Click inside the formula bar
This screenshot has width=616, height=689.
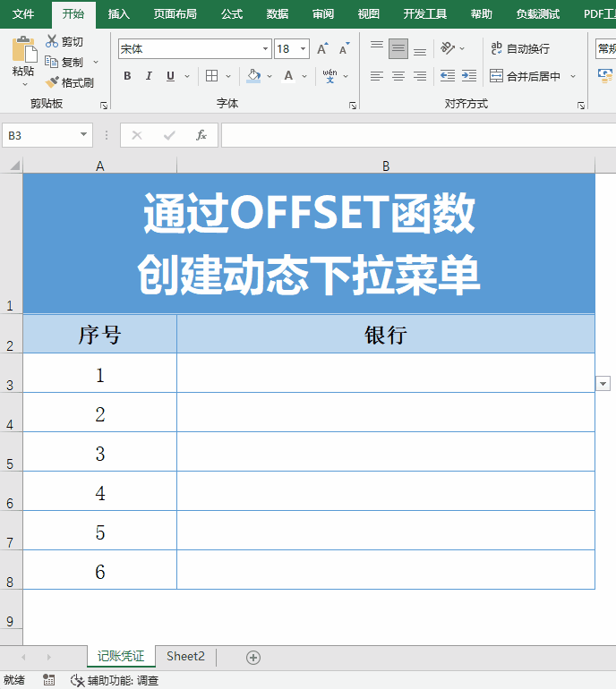click(x=419, y=135)
